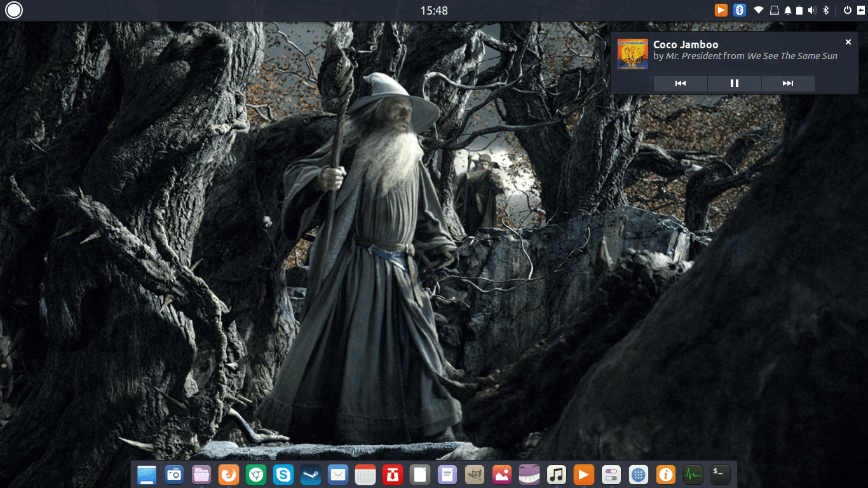The image size is (868, 488).
Task: Open the orange media player tray icon
Action: click(721, 10)
